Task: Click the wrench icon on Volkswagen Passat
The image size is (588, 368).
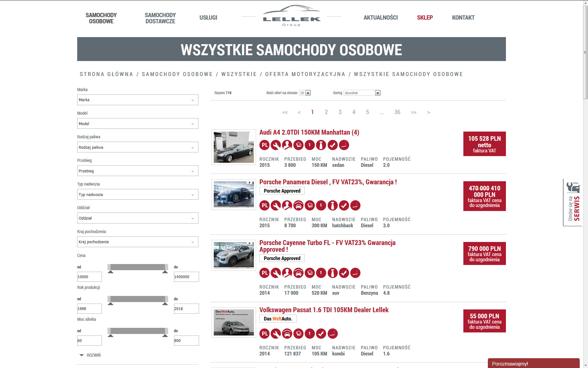Action: pos(276,334)
